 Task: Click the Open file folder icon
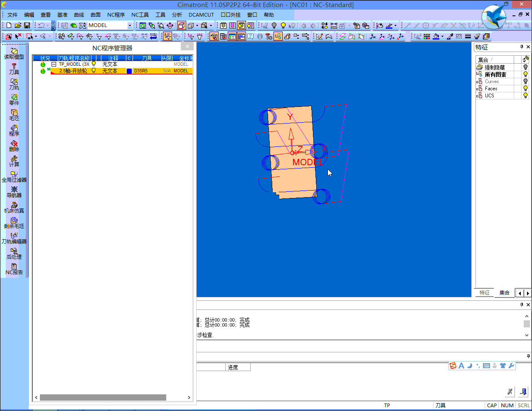click(x=18, y=25)
